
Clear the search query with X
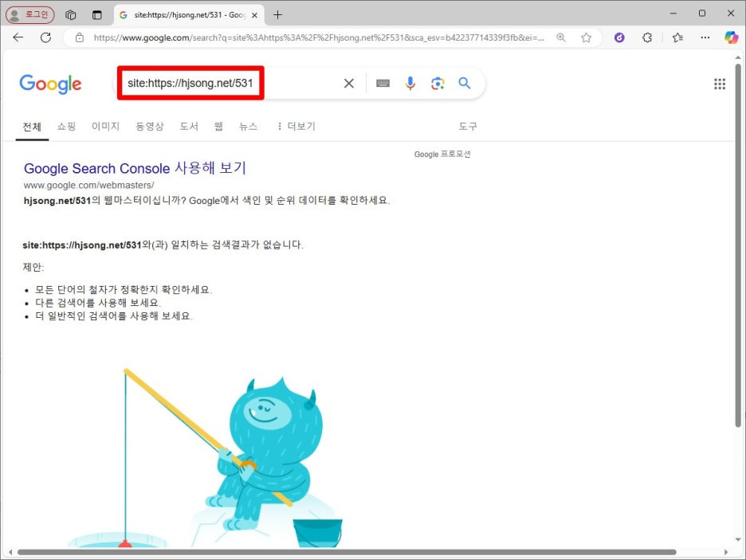pyautogui.click(x=349, y=83)
